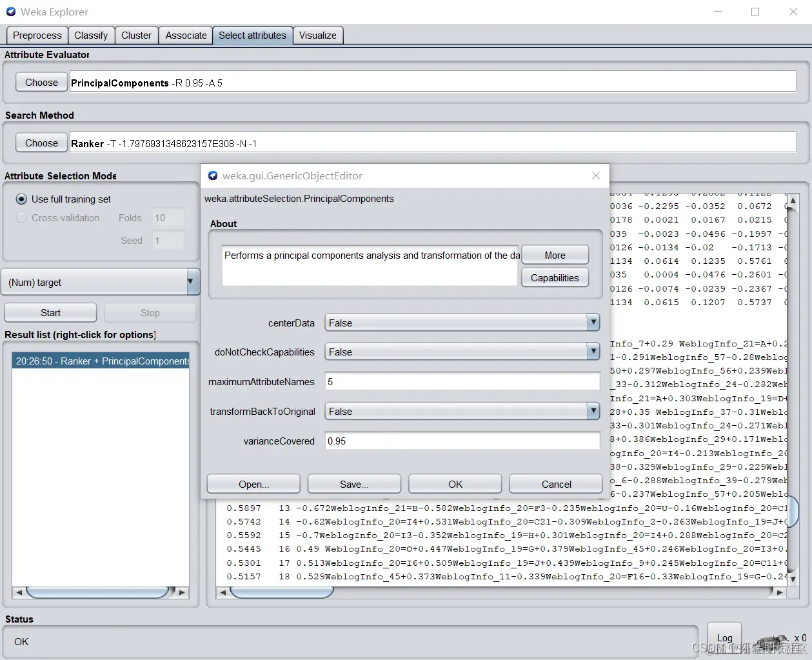Click output panel vertical scrollbar thumb
This screenshot has width=812, height=660.
[x=794, y=510]
